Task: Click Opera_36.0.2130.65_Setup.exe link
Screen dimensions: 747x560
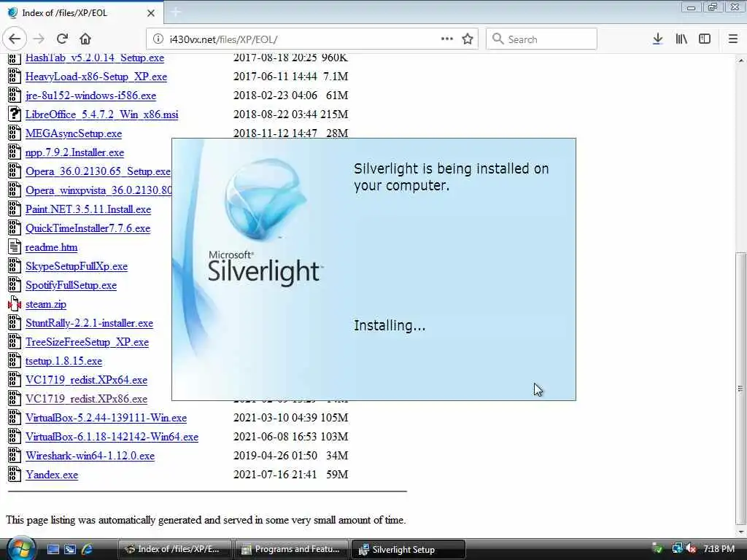Action: [x=98, y=171]
